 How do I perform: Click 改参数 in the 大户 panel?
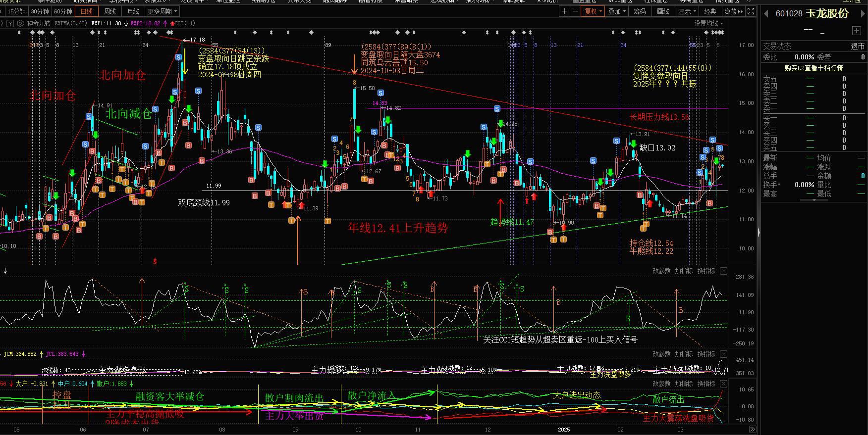coord(661,384)
